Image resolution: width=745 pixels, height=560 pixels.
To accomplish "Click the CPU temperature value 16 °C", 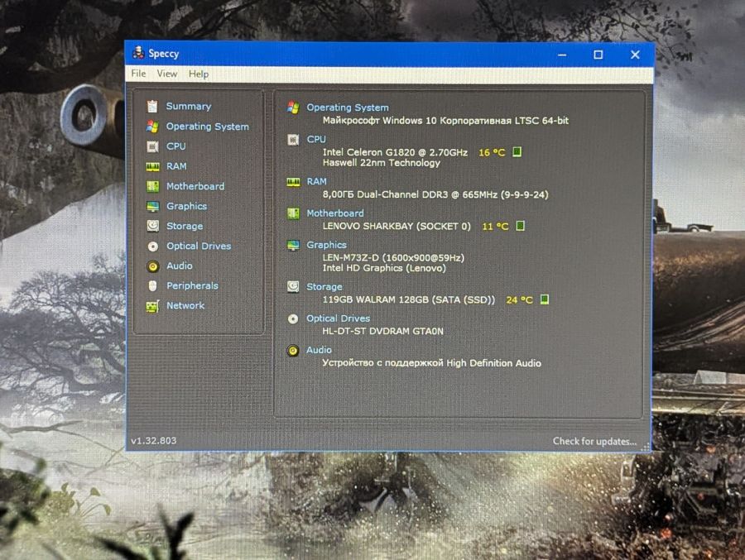I will click(x=492, y=152).
